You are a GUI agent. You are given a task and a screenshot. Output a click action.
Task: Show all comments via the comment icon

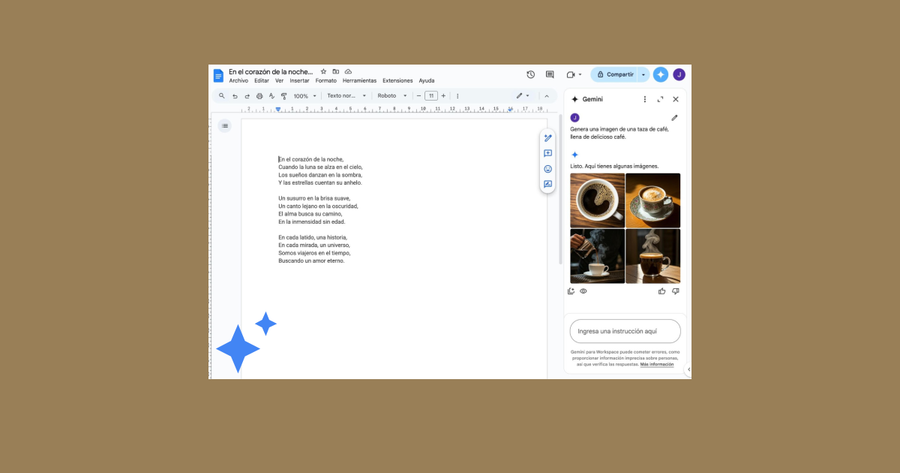(x=550, y=75)
